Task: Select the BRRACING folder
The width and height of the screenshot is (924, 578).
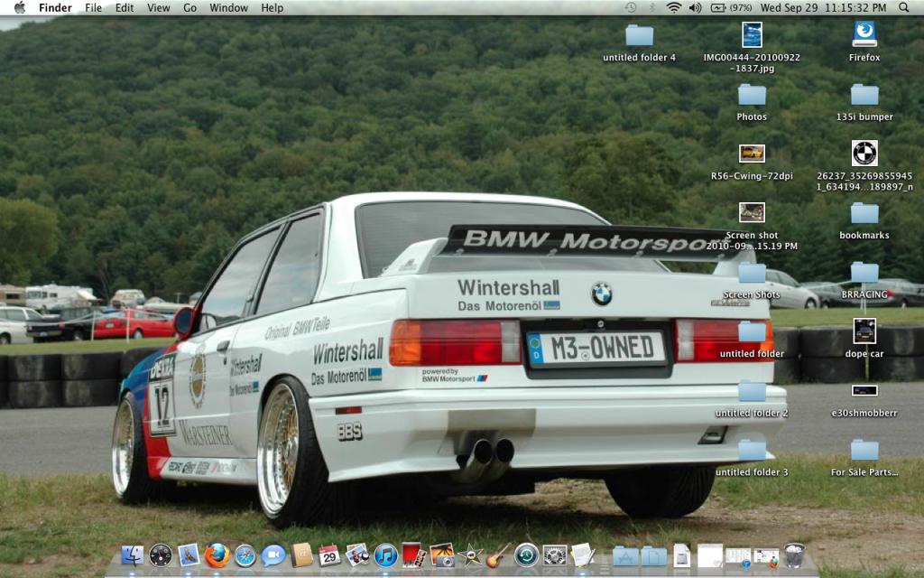Action: click(x=864, y=273)
